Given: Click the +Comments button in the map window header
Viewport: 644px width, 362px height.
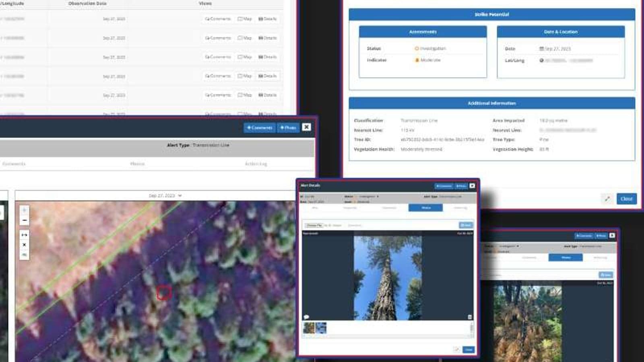Looking at the screenshot, I should pyautogui.click(x=260, y=128).
